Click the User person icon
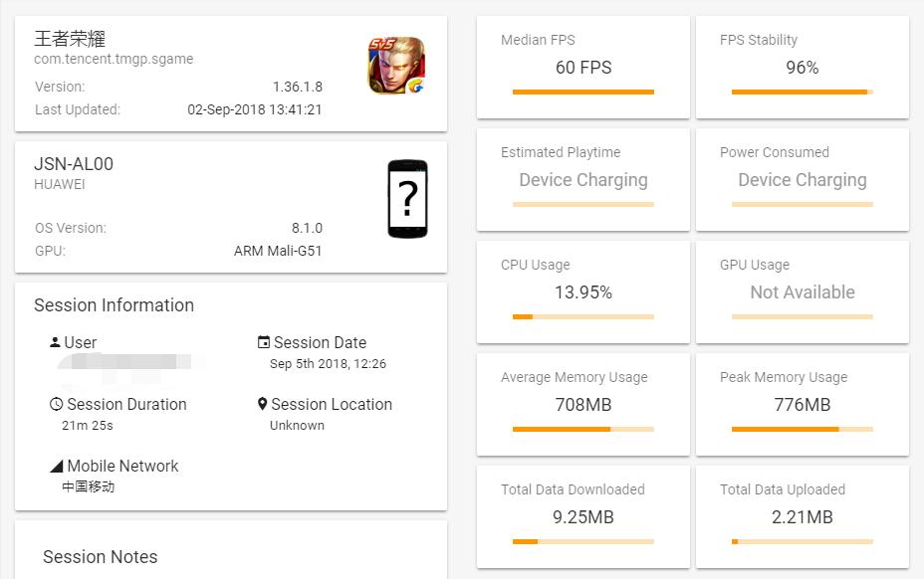924x579 pixels. coord(55,342)
